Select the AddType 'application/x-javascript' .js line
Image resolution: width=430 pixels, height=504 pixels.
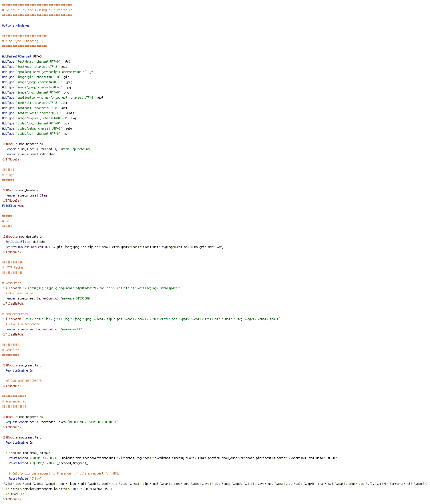(47, 72)
